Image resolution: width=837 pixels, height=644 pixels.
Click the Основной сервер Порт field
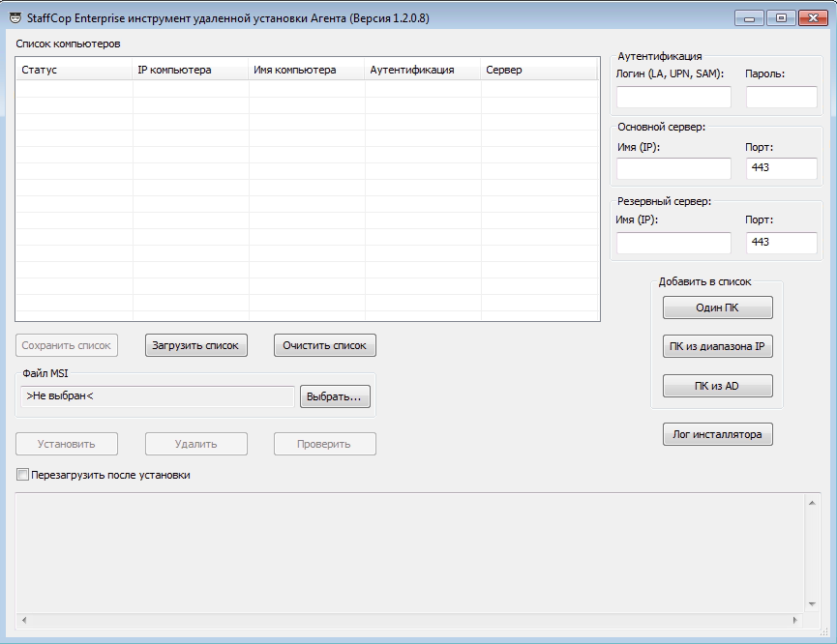(781, 169)
